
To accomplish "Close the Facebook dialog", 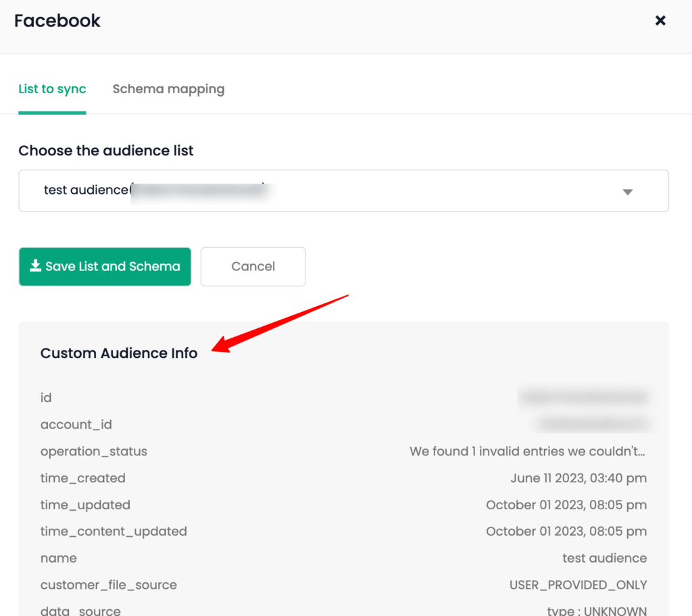I will coord(660,21).
